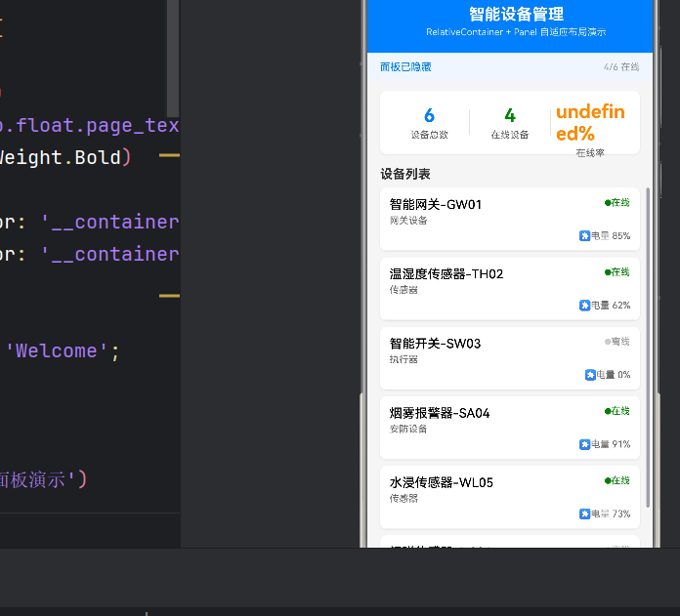Click the device list vertical scrollbar
The image size is (680, 616).
click(x=648, y=348)
